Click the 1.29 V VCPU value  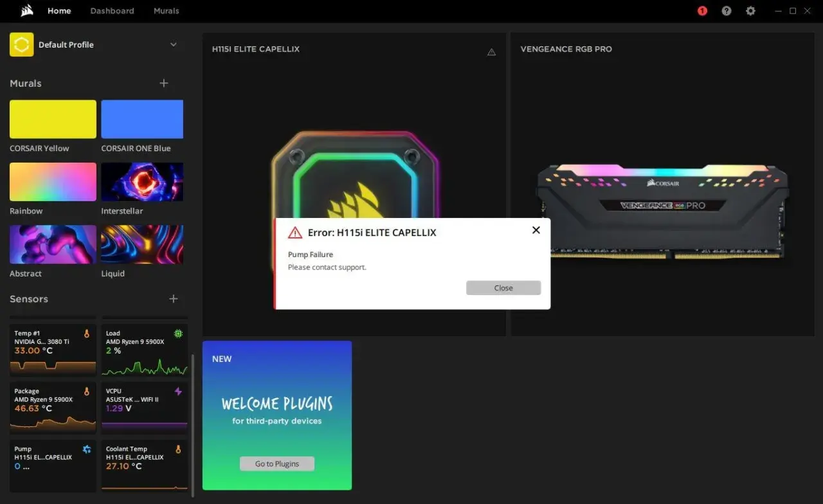119,408
